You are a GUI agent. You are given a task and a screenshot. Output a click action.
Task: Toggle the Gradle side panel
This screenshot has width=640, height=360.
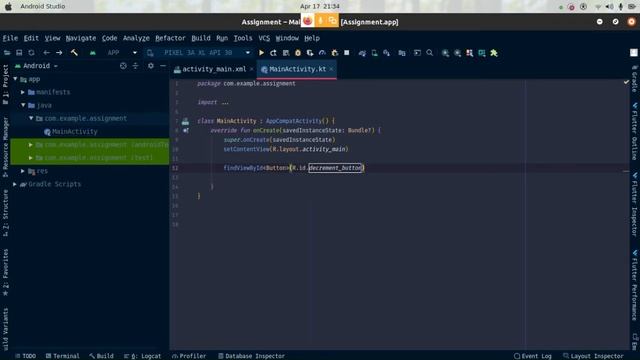coord(635,78)
